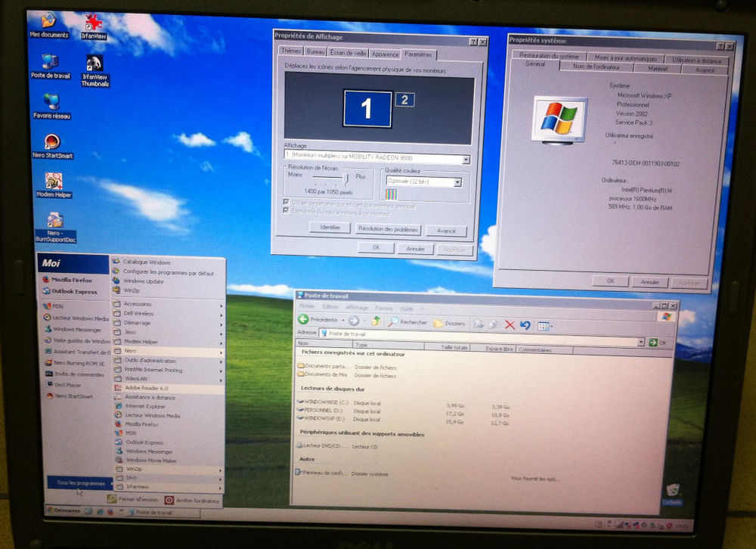Click the move-to-folder toolbar icon
Image resolution: width=756 pixels, height=549 pixels.
(x=479, y=324)
